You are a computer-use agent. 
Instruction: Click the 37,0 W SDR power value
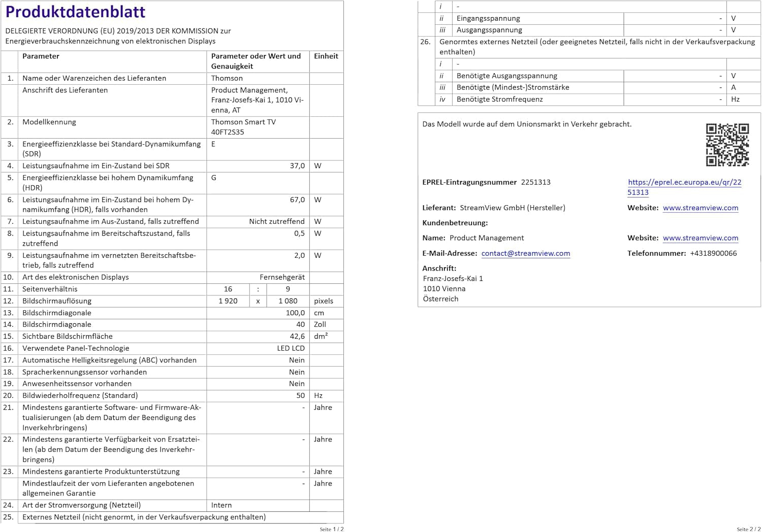pyautogui.click(x=297, y=166)
